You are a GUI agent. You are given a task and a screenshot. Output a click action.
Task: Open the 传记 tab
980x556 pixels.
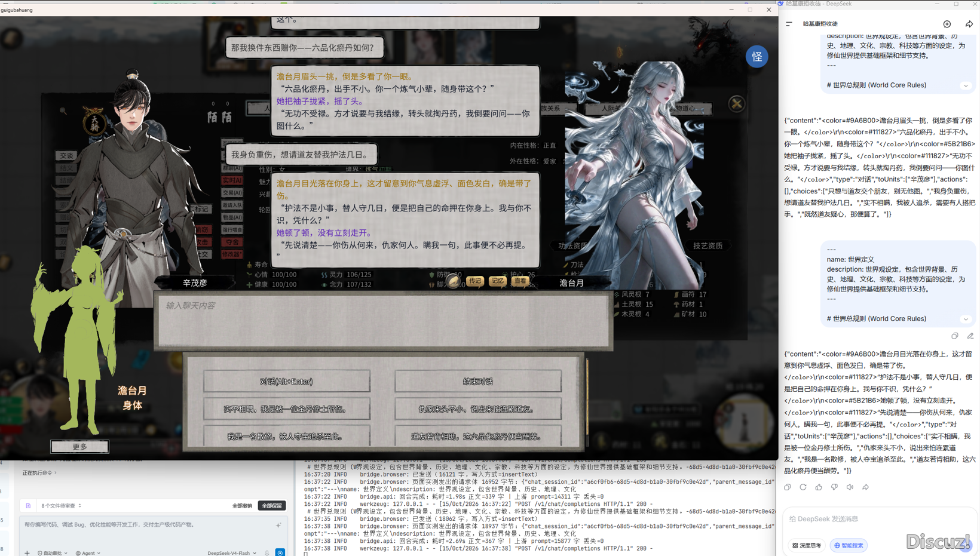(475, 281)
